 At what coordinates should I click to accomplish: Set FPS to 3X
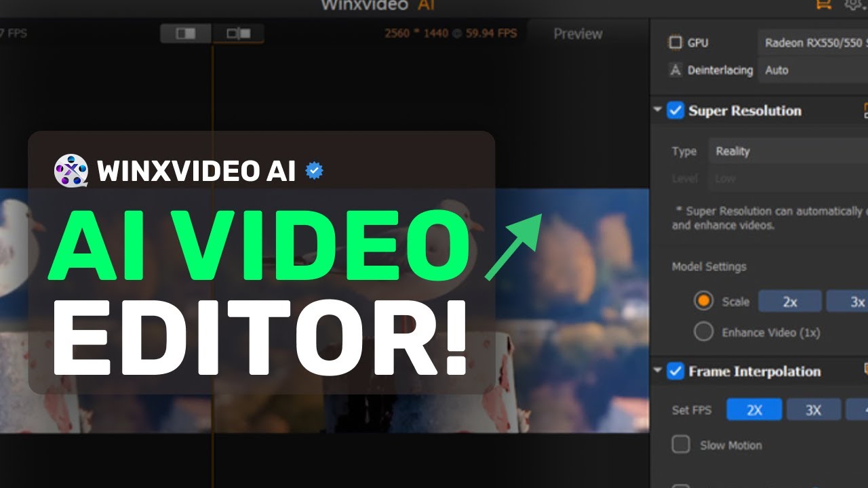(x=813, y=410)
